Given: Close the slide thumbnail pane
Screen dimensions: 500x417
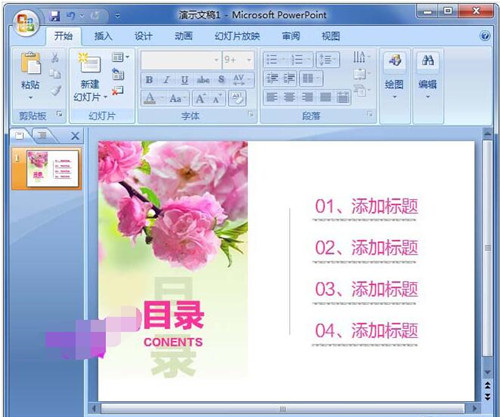Looking at the screenshot, I should (75, 136).
